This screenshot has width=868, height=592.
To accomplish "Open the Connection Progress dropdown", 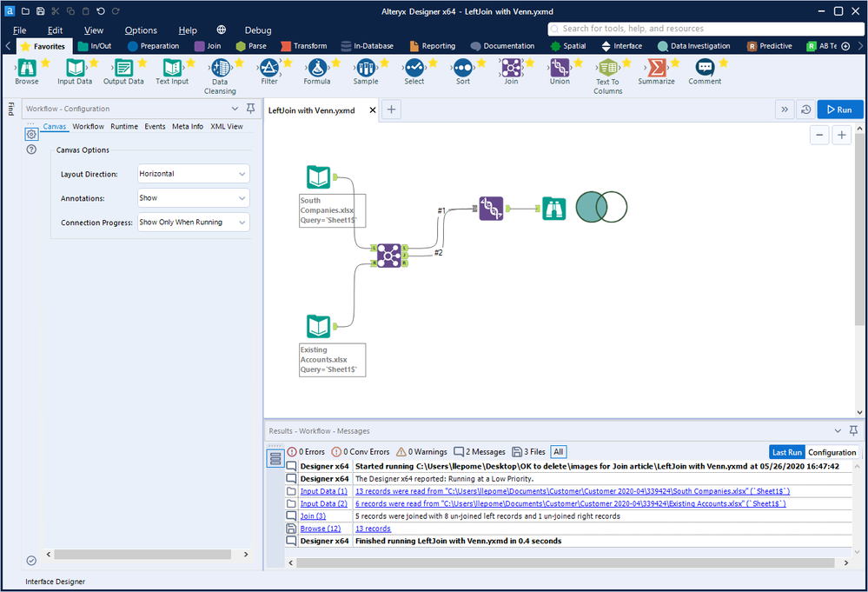I will tap(193, 222).
